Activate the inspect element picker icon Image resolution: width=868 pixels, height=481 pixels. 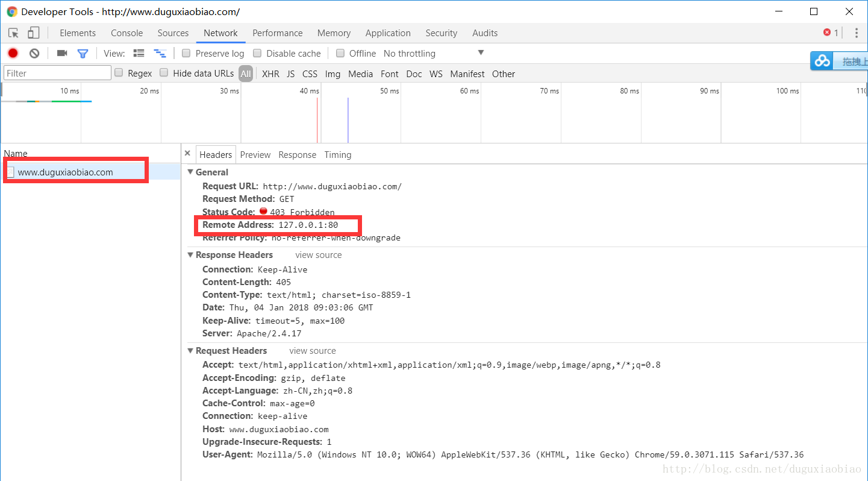tap(13, 33)
